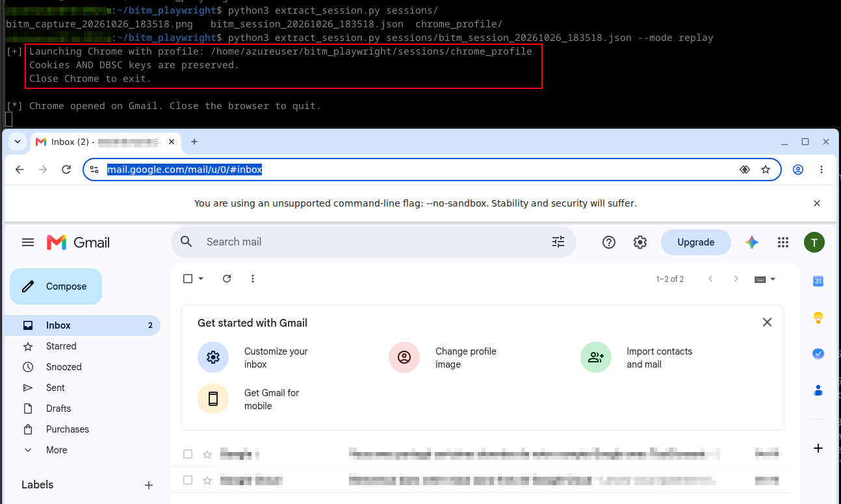View site information icon in address bar

pyautogui.click(x=94, y=170)
